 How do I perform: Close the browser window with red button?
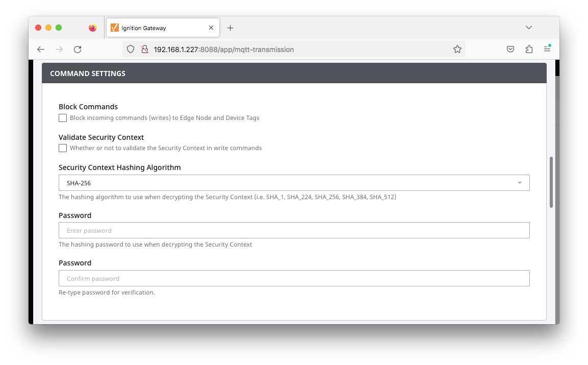[x=38, y=28]
